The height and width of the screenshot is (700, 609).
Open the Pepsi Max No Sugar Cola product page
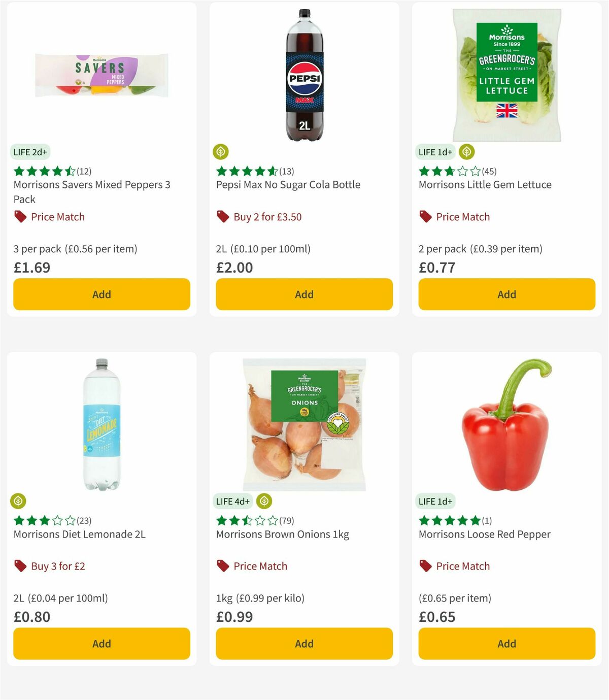[288, 185]
